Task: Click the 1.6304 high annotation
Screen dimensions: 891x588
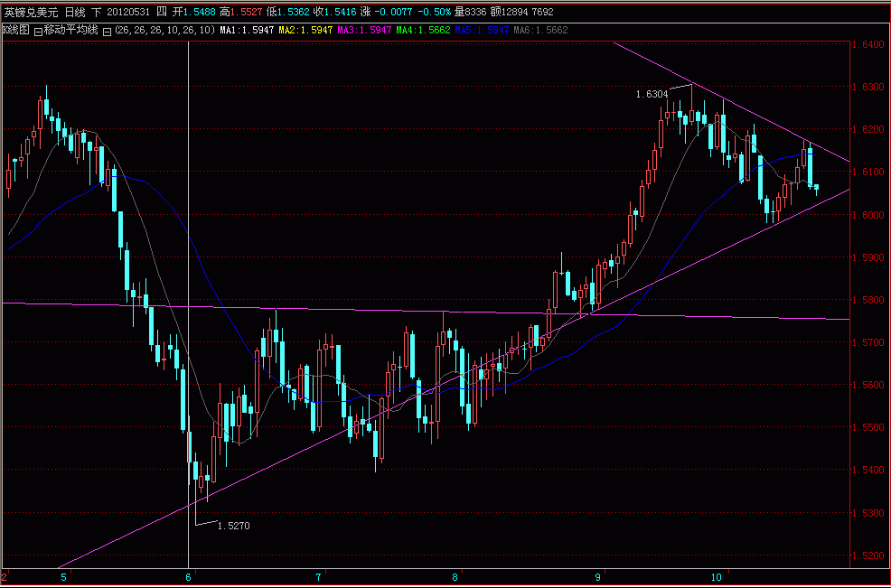Action: 652,94
